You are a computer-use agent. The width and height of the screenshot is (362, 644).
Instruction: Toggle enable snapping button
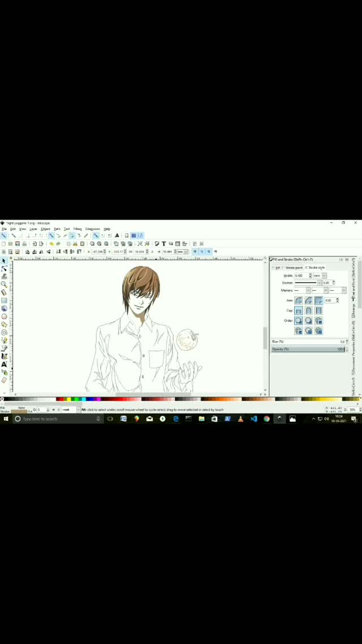[3, 235]
